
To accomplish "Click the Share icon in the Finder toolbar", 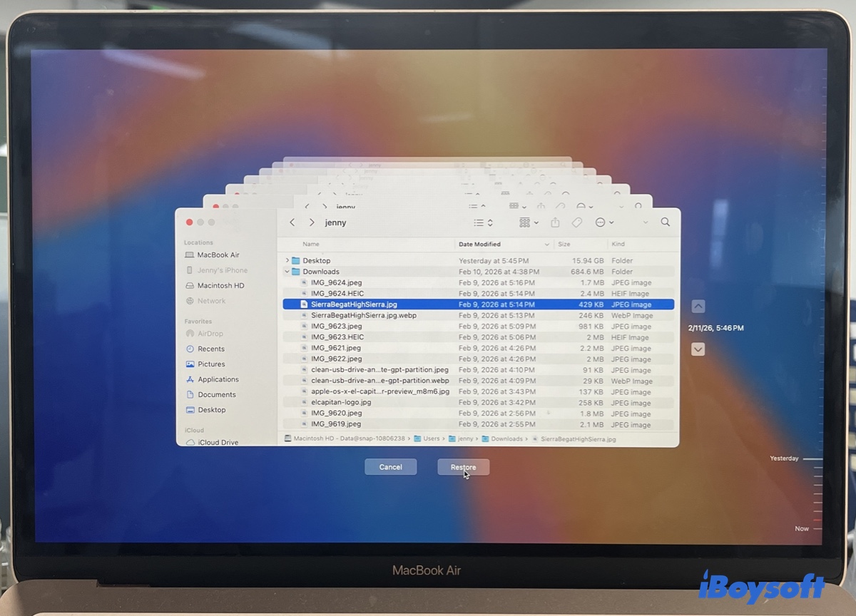I will point(555,222).
